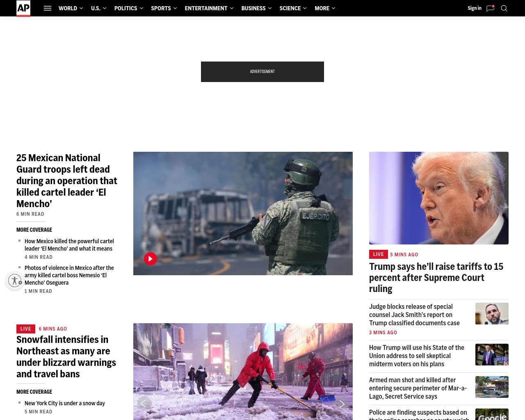Open the accessibility options widget

[15, 281]
